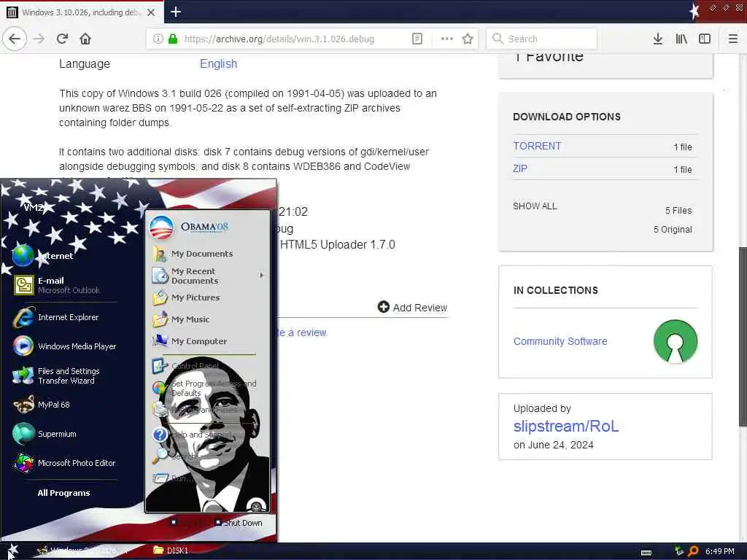This screenshot has height=560, width=747.
Task: Click the 6:49 PM taskbar clock
Action: click(720, 551)
